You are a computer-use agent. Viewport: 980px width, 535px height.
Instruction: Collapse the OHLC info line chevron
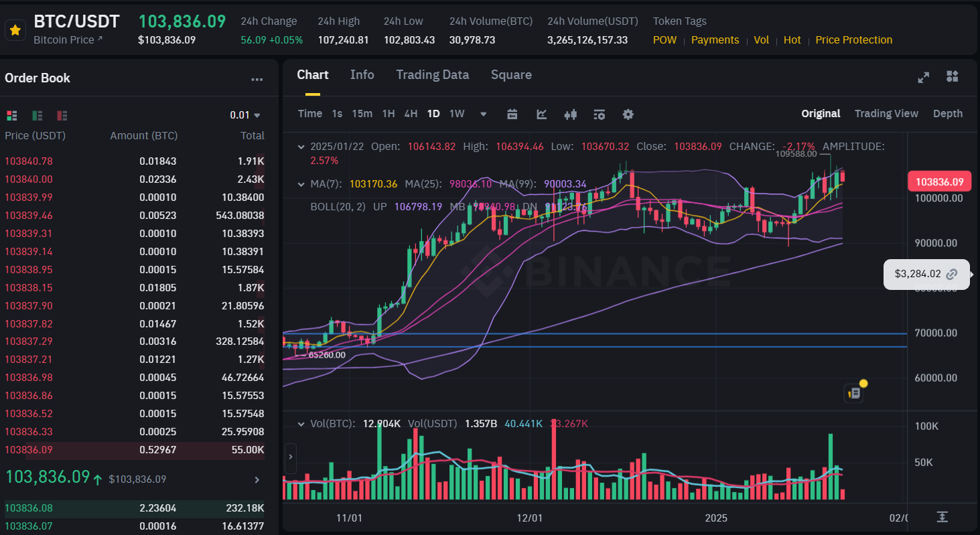(x=301, y=146)
